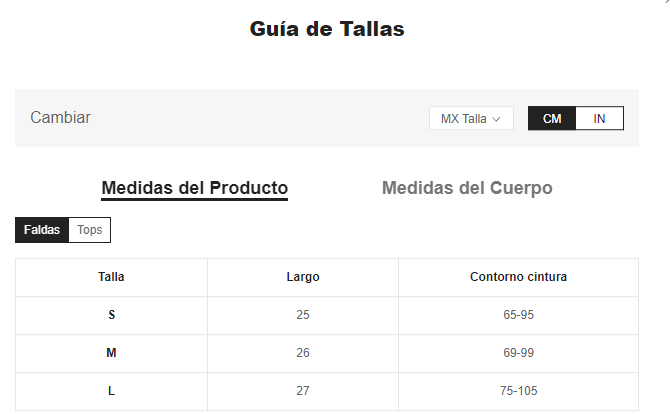Click the Largo column header

(303, 277)
